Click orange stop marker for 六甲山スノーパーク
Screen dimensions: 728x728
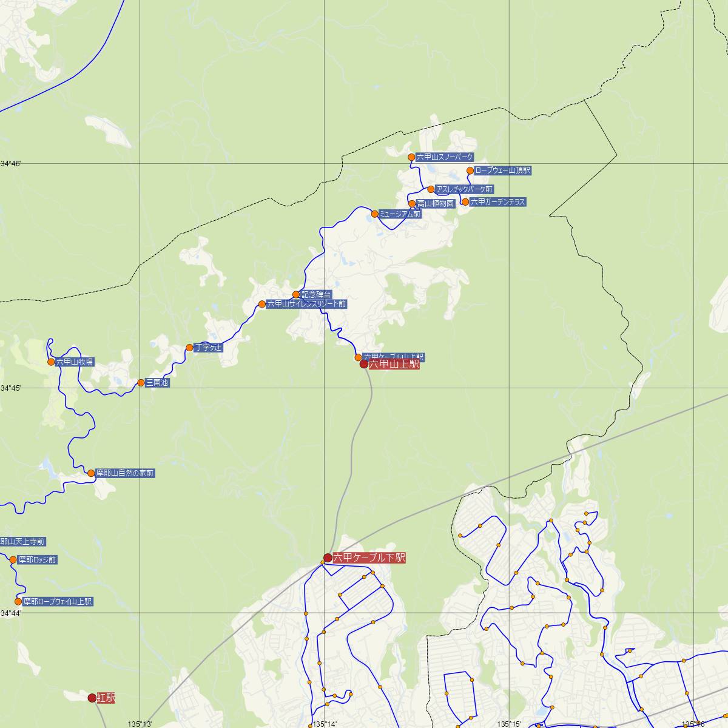[x=411, y=157]
